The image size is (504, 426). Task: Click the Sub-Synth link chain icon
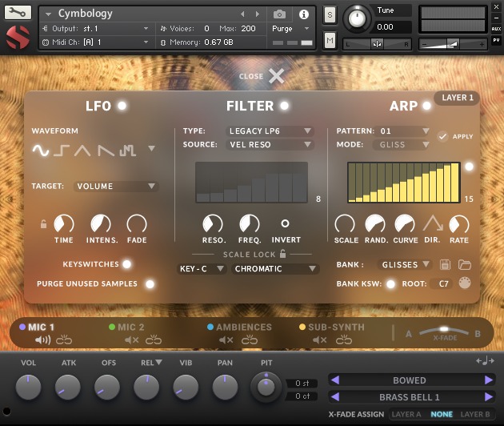344,340
